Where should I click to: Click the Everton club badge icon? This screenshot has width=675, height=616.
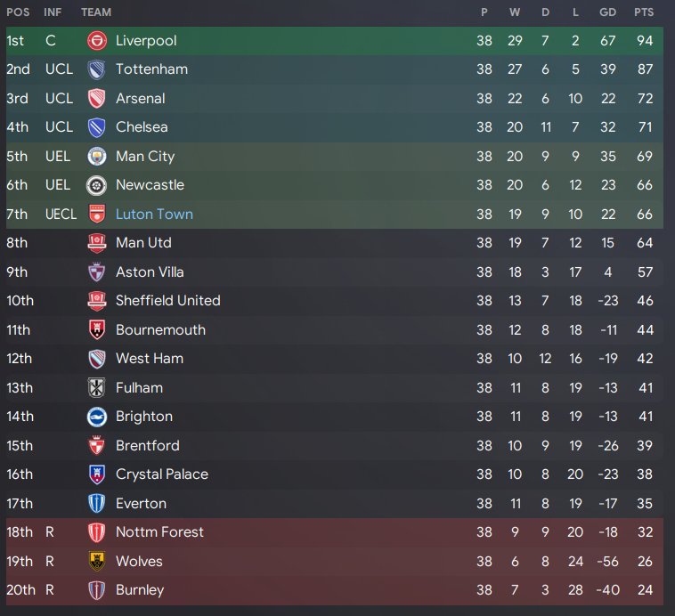pyautogui.click(x=97, y=503)
